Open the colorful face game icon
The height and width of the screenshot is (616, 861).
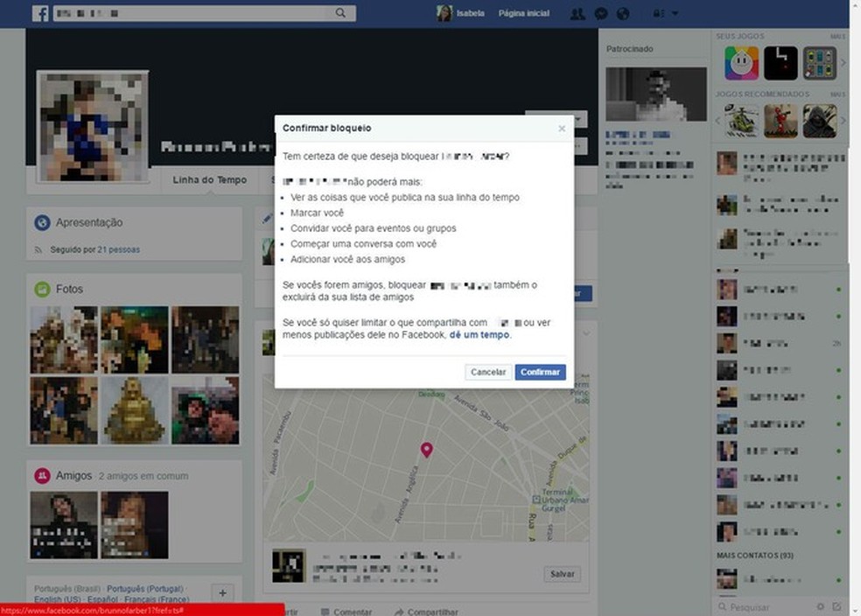click(x=741, y=63)
